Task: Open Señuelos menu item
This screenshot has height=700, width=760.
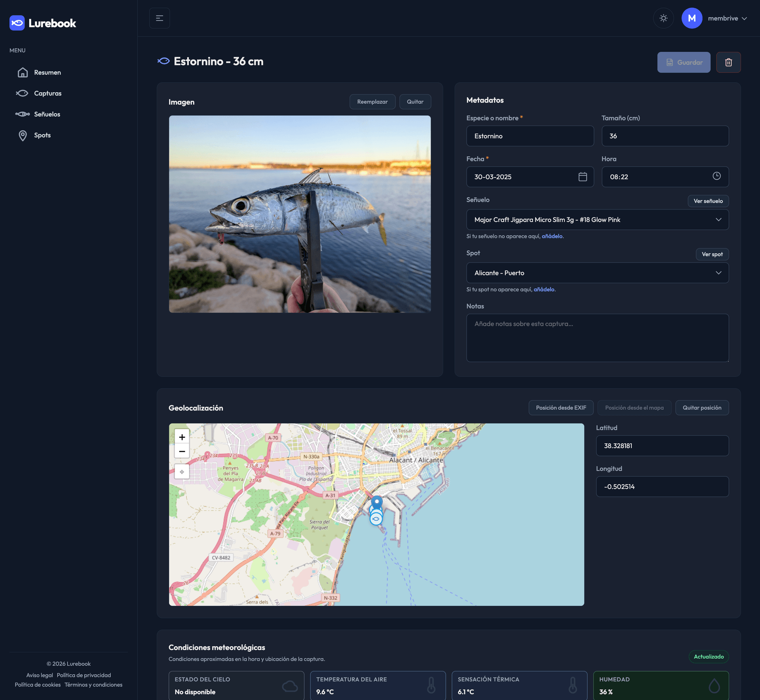Action: click(x=47, y=114)
